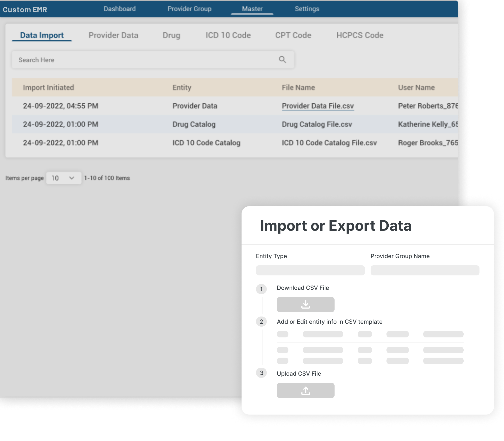Screen dimensions: 504x441
Task: Select the Drug Catalog import row
Action: 194,124
